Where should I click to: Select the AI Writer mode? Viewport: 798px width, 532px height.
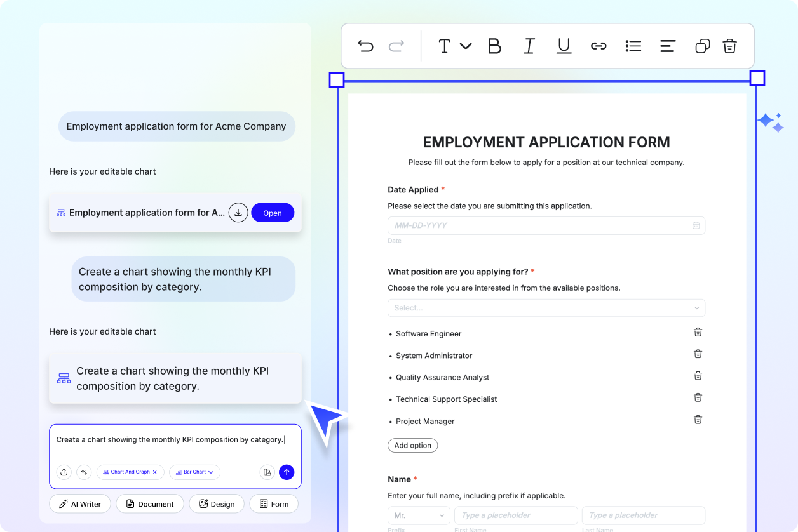pos(80,504)
